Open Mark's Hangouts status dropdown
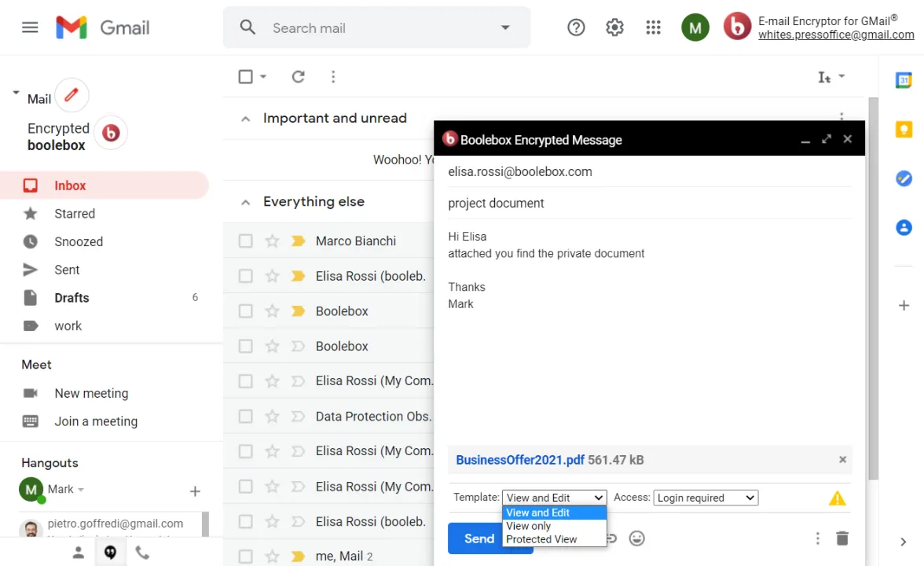This screenshot has width=924, height=566. pyautogui.click(x=81, y=489)
